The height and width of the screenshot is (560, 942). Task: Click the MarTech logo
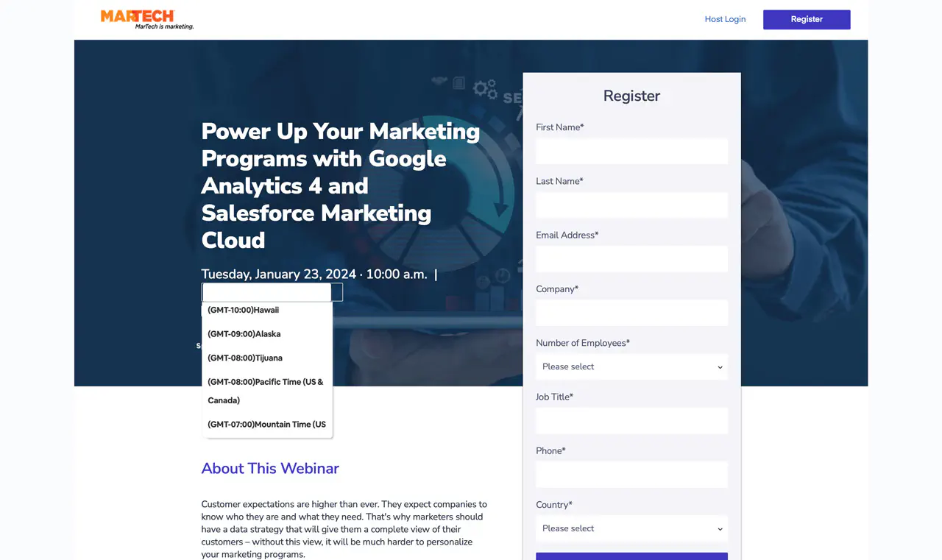coord(147,19)
